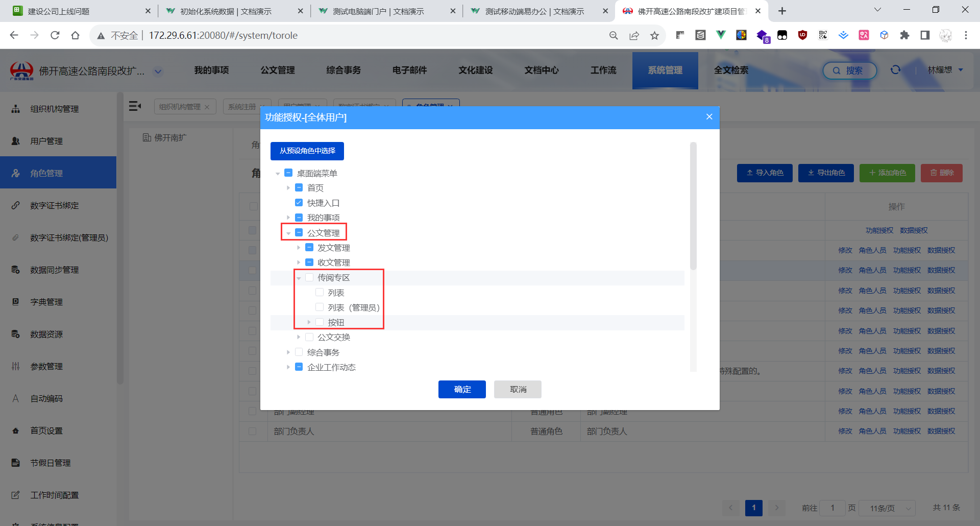Switch to the 全文检索 menu

click(731, 70)
